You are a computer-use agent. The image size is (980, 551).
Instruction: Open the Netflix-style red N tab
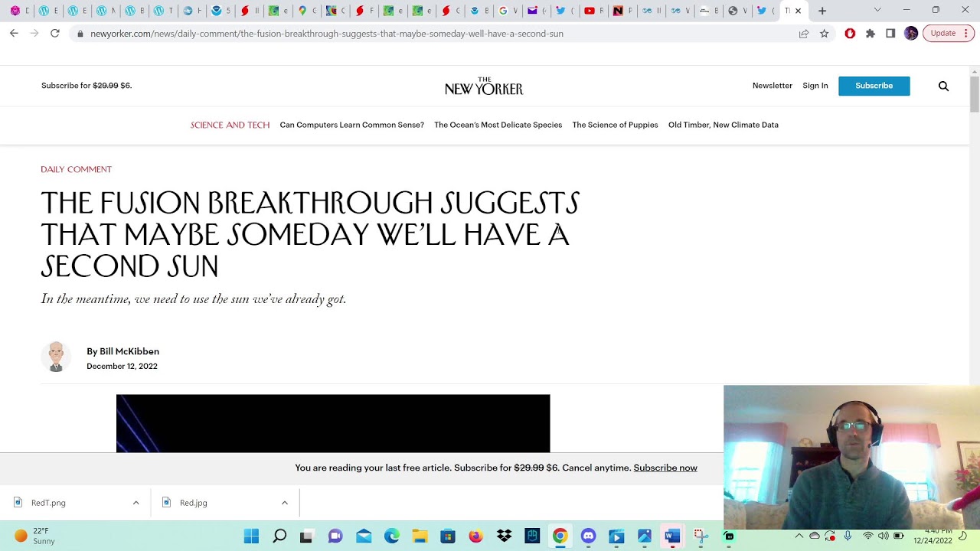click(x=622, y=11)
